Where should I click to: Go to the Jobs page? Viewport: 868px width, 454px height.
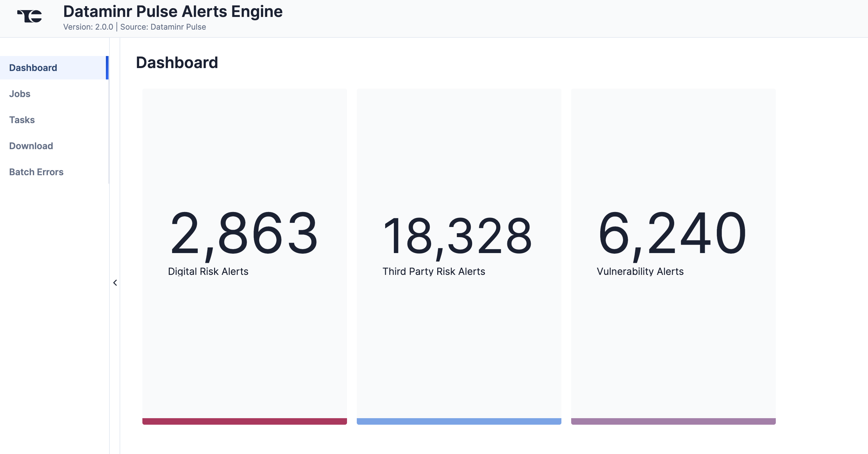(x=20, y=93)
